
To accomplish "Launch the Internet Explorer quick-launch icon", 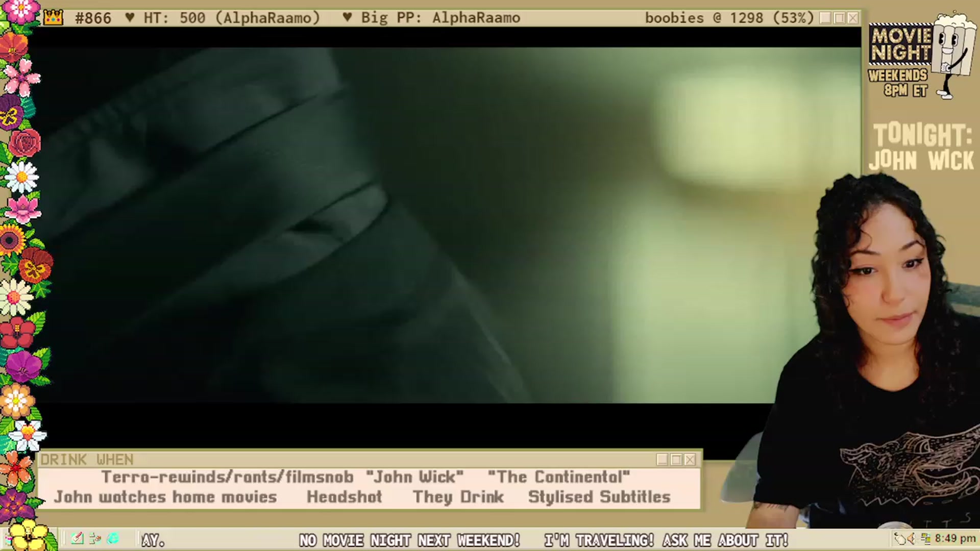I will 113,539.
